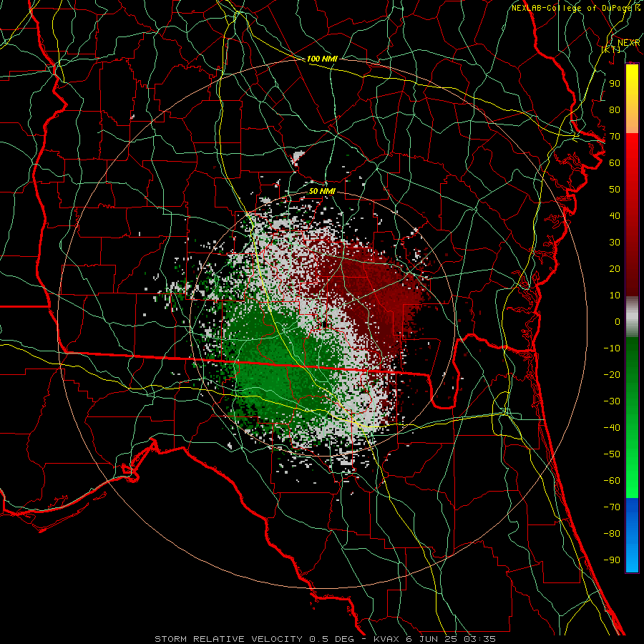Select the 0 value on the velocity scale
This screenshot has height=644, width=644.
(x=618, y=322)
